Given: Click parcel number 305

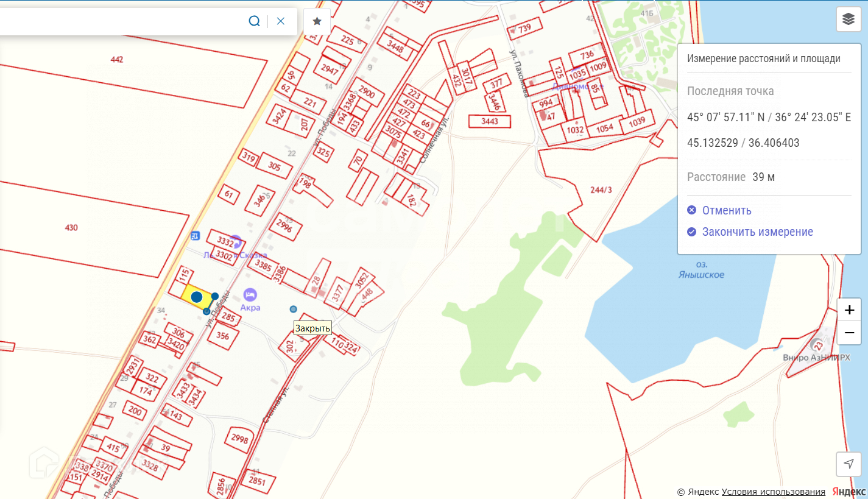Looking at the screenshot, I should (x=274, y=166).
